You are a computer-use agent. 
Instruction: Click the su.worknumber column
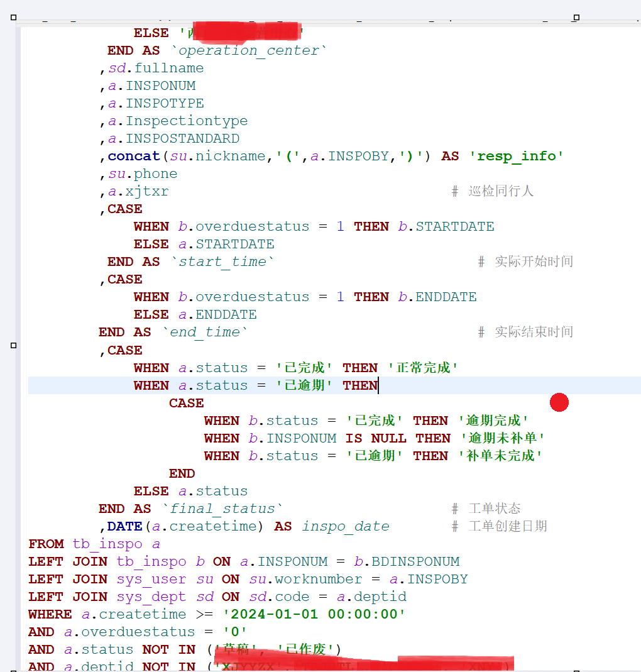click(x=305, y=579)
